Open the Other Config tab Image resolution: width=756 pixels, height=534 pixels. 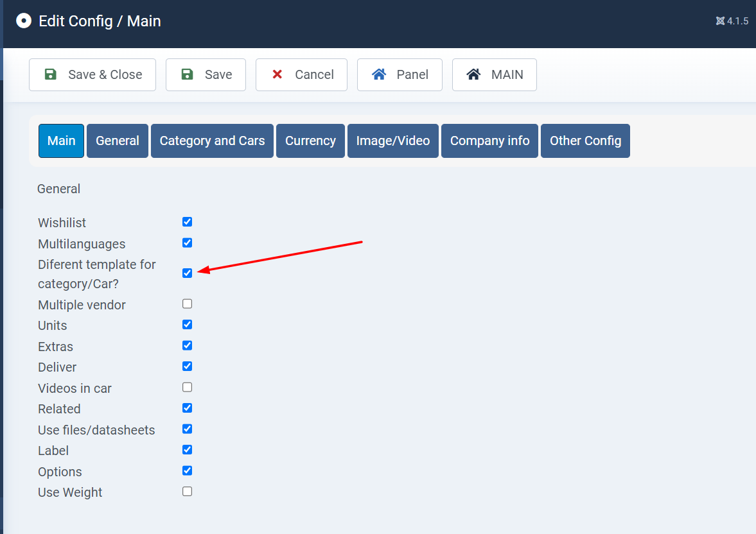click(x=585, y=141)
